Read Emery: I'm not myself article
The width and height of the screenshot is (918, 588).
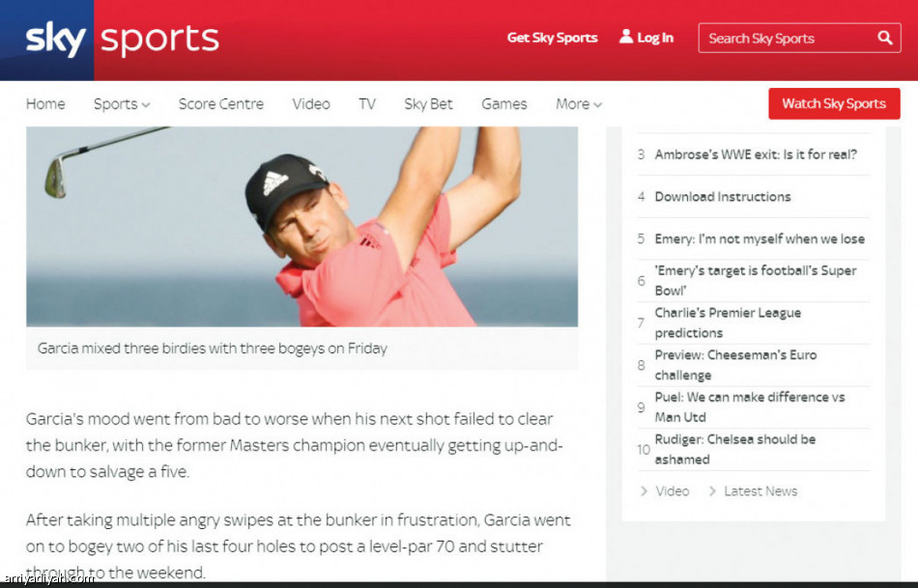click(760, 238)
